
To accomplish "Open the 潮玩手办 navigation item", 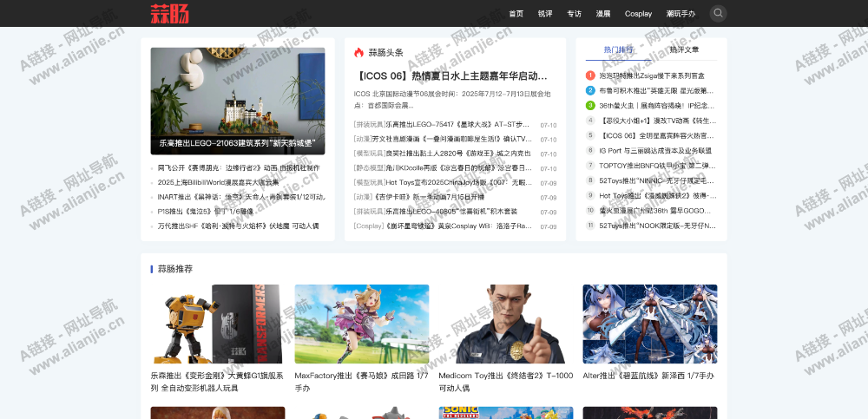I will pyautogui.click(x=681, y=14).
